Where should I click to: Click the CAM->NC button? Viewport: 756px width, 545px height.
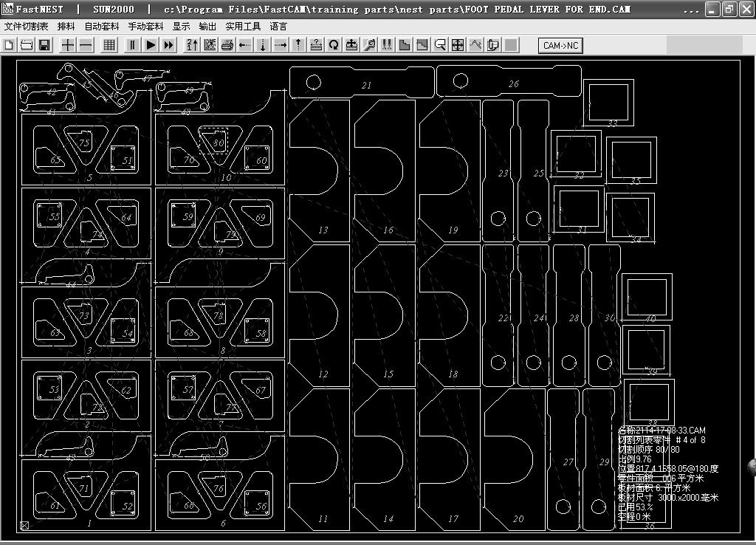coord(561,45)
